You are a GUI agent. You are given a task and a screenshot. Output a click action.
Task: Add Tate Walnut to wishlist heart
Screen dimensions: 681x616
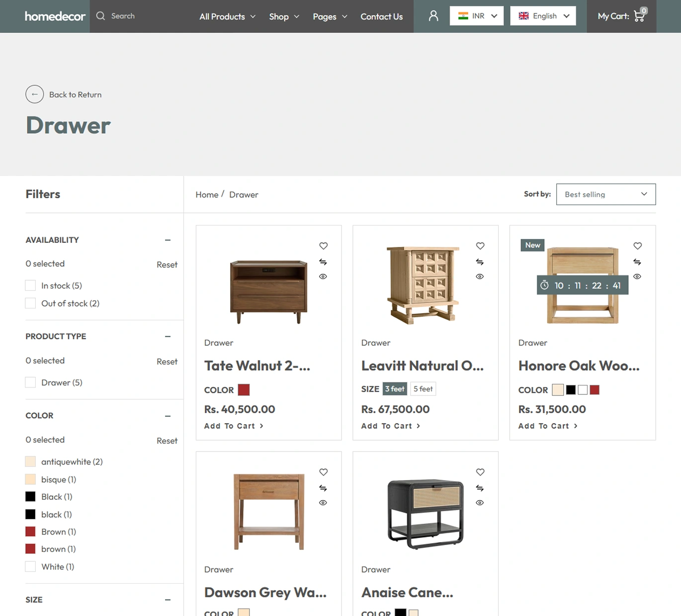click(x=324, y=246)
